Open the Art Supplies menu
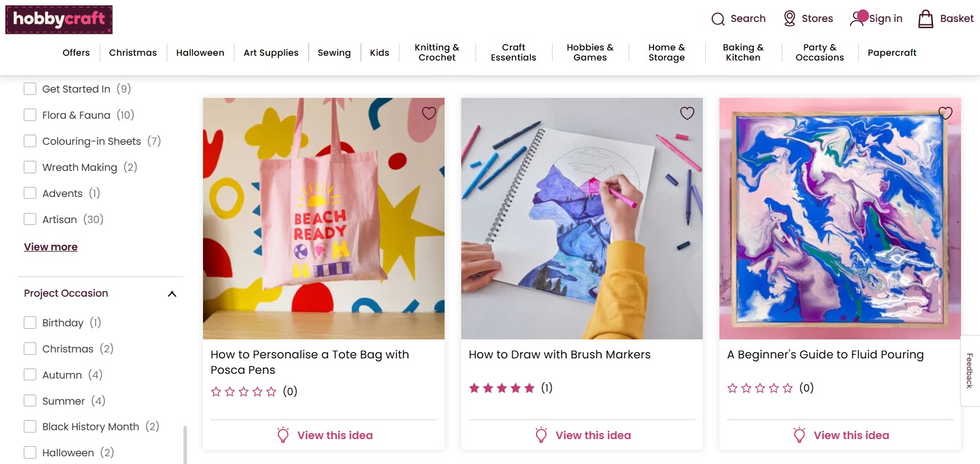Viewport: 980px width, 464px height. pyautogui.click(x=271, y=53)
